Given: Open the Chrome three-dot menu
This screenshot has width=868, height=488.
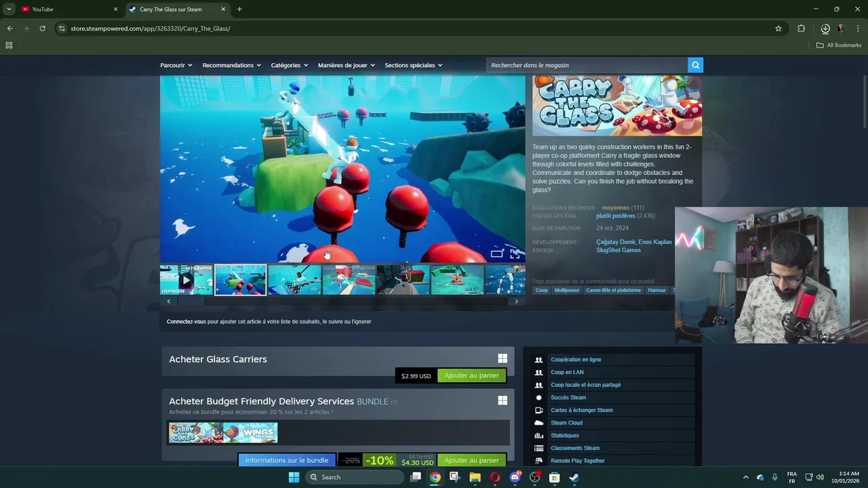Looking at the screenshot, I should pyautogui.click(x=859, y=28).
